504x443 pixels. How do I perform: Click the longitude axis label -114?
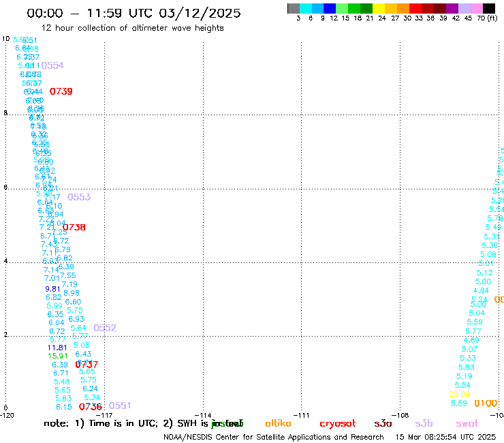point(203,415)
